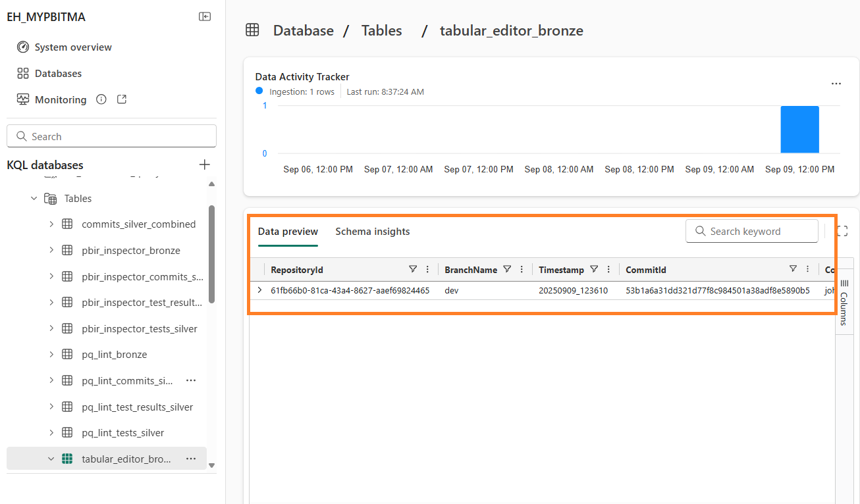Open filter for BranchName column
Screen dimensions: 860x504
507,269
